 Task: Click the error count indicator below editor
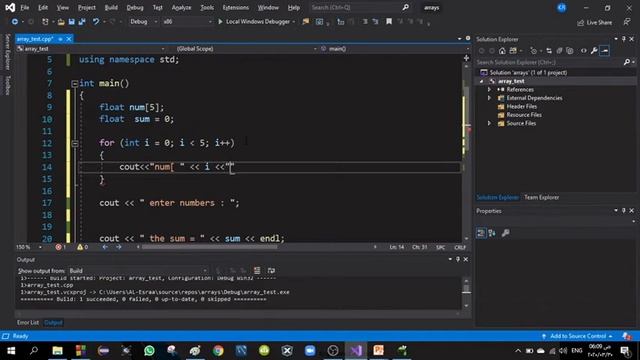61,247
